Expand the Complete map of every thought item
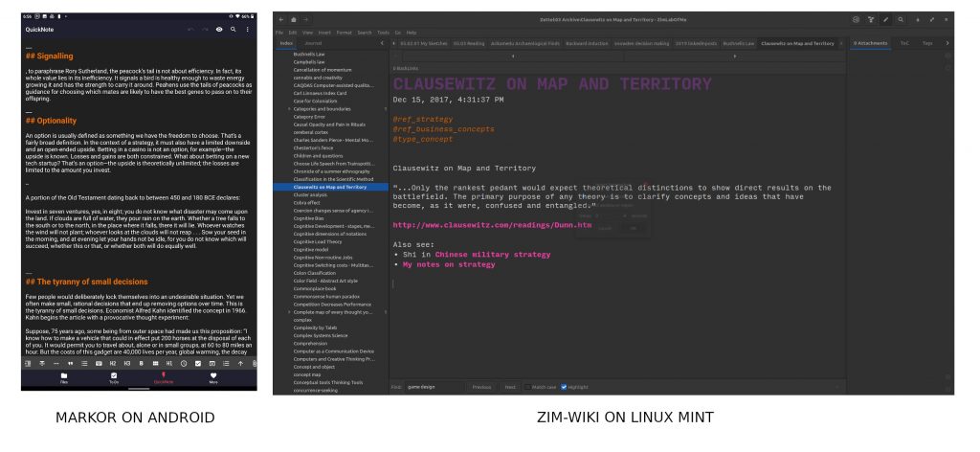The width and height of the screenshot is (980, 452). coord(289,311)
